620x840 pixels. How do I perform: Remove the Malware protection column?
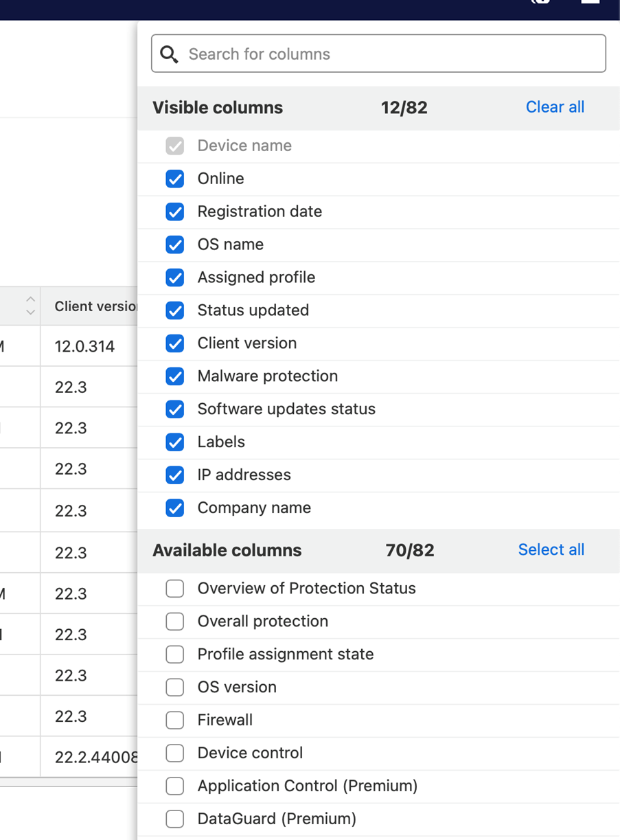point(175,376)
